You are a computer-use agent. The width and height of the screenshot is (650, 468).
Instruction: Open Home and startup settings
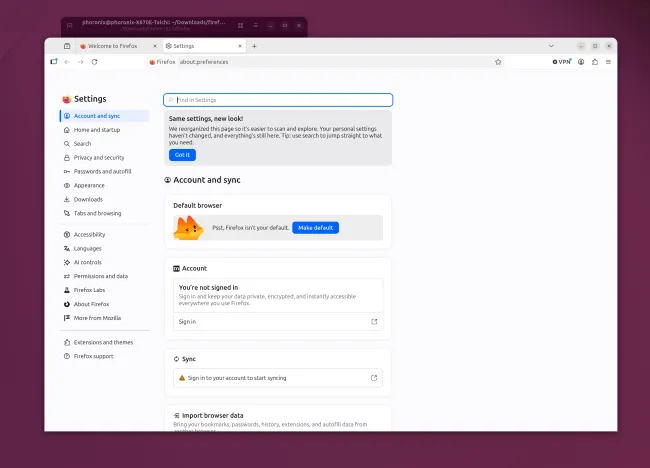point(104,130)
